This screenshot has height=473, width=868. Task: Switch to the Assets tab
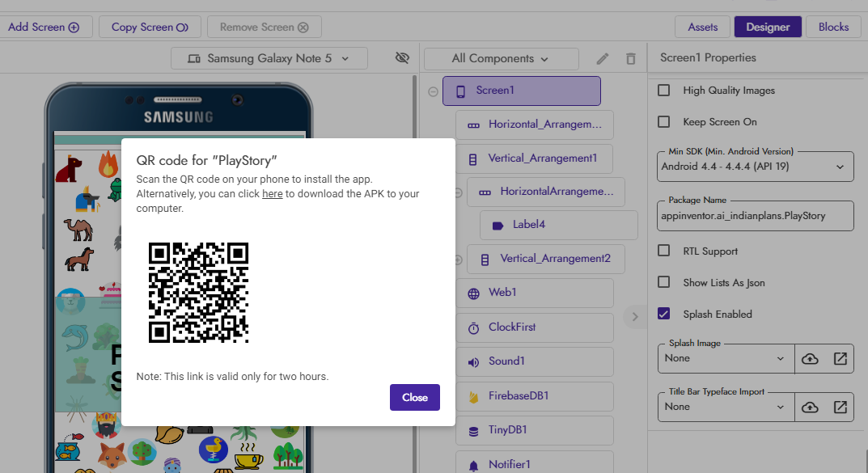coord(702,27)
